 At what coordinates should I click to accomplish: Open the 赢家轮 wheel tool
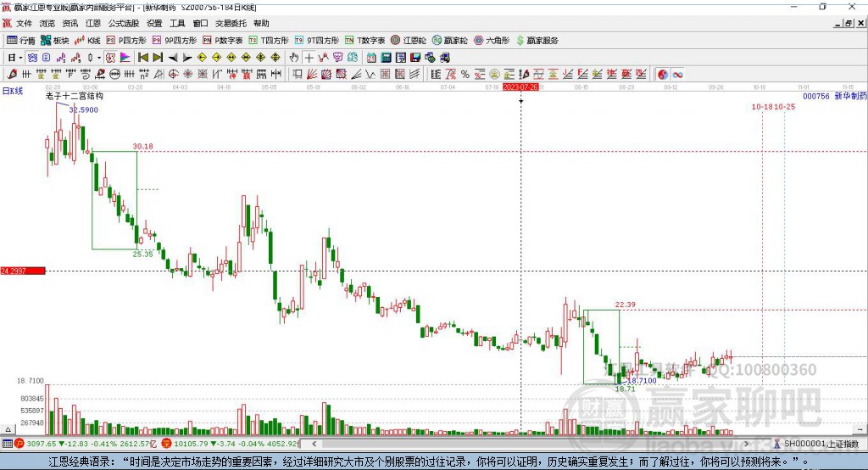coord(449,41)
